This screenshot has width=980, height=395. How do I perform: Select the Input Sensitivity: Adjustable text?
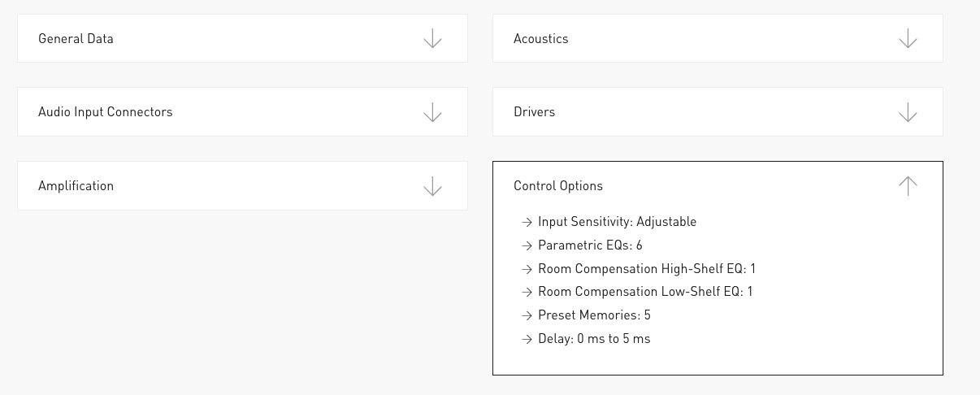pyautogui.click(x=617, y=222)
